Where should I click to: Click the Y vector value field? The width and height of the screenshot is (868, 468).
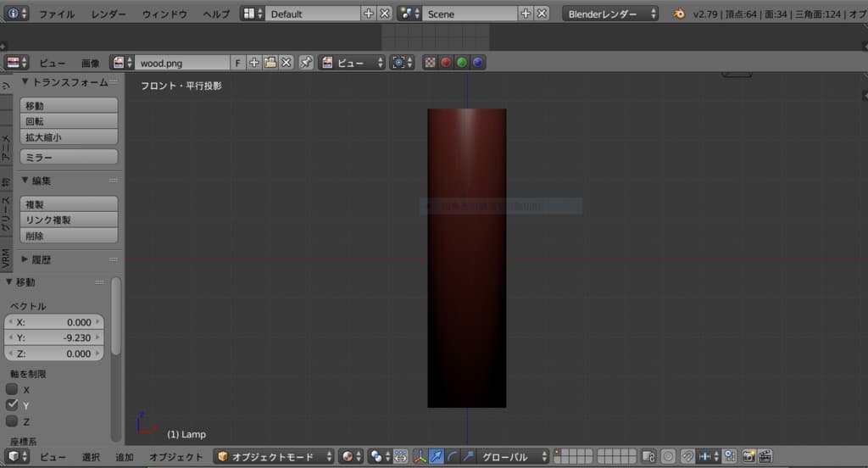click(x=54, y=337)
